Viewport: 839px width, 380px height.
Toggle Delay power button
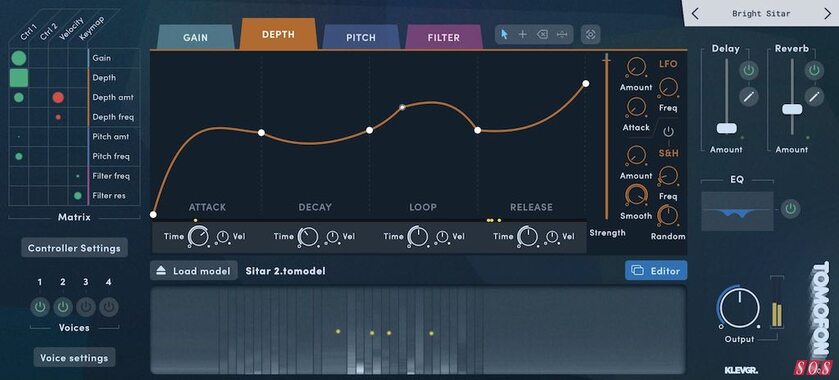[749, 70]
